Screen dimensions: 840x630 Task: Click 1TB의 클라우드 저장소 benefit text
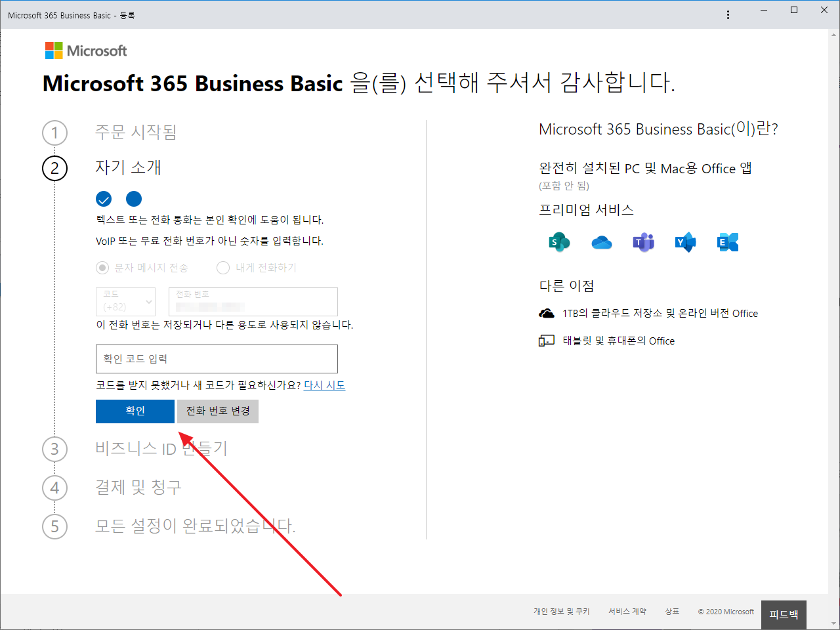tap(660, 314)
